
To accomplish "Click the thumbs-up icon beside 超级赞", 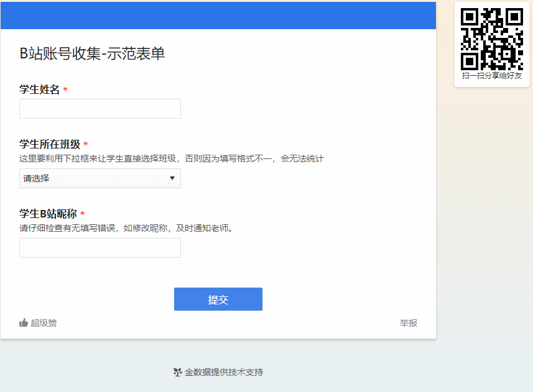I will click(24, 323).
